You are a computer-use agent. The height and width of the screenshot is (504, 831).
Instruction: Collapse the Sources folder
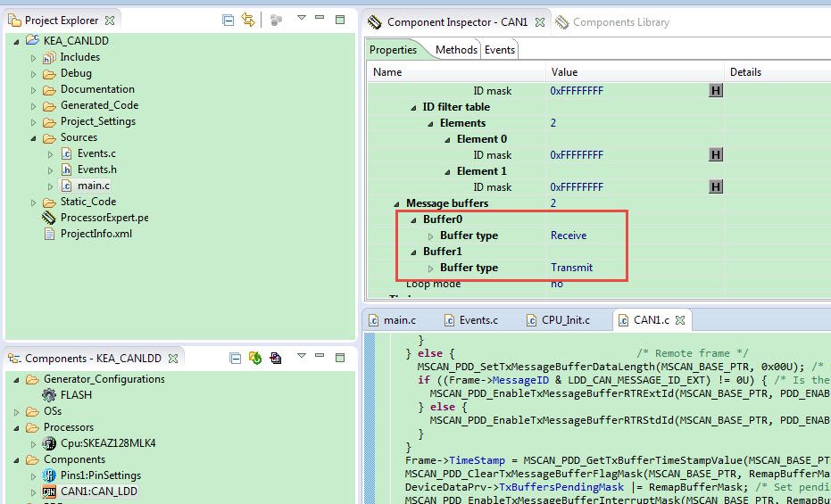pos(33,138)
